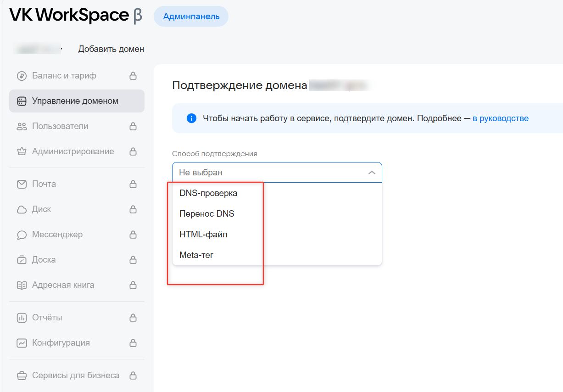Click the chat bubble icon for Мессенджер

[22, 235]
